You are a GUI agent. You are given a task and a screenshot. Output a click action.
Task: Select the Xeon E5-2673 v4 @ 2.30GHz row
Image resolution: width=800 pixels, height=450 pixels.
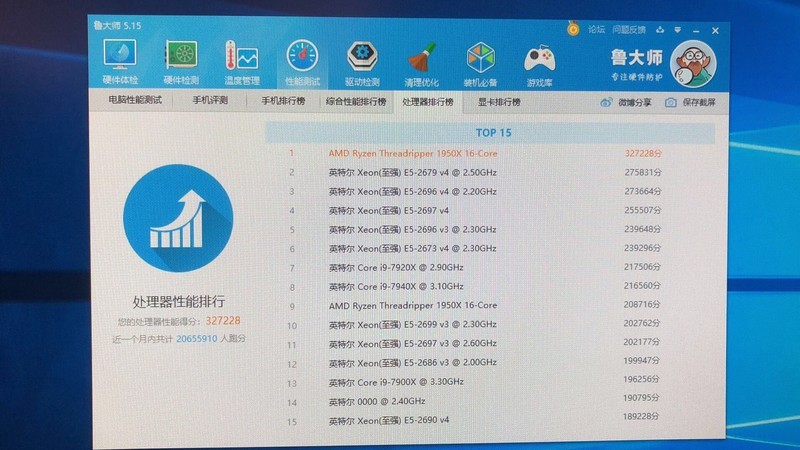point(476,248)
